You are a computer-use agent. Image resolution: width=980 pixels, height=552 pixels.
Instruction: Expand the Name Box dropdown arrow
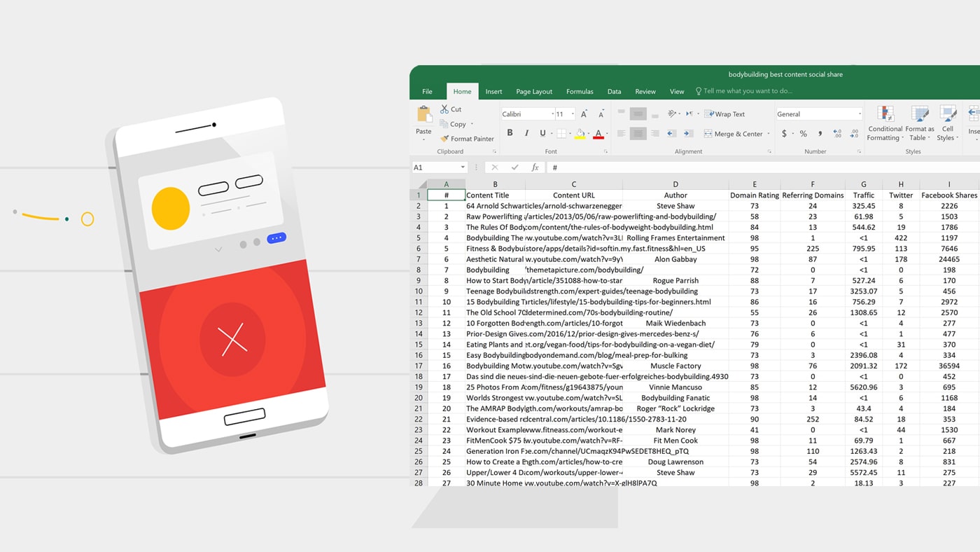tap(463, 167)
